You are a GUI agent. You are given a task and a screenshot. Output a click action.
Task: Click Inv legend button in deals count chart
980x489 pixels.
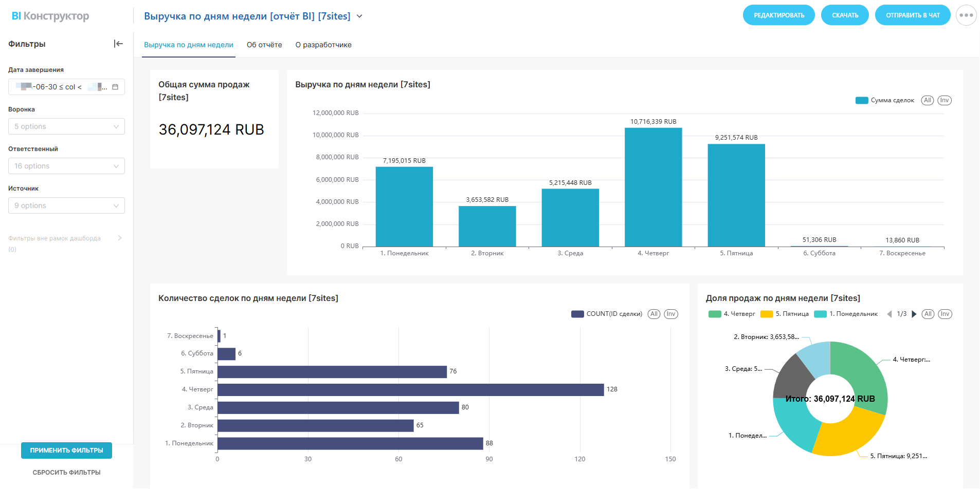tap(670, 314)
